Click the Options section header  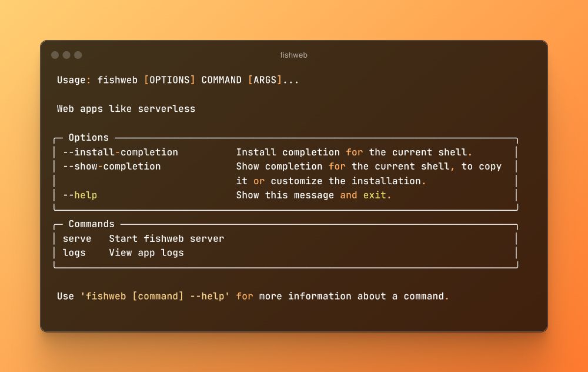tap(89, 138)
